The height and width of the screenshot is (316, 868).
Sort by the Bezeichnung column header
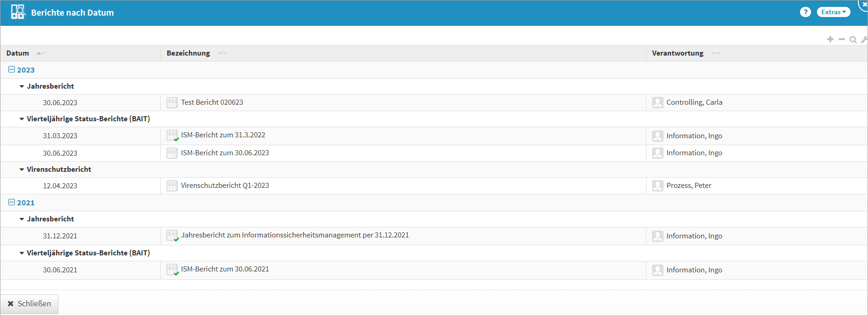pos(188,53)
